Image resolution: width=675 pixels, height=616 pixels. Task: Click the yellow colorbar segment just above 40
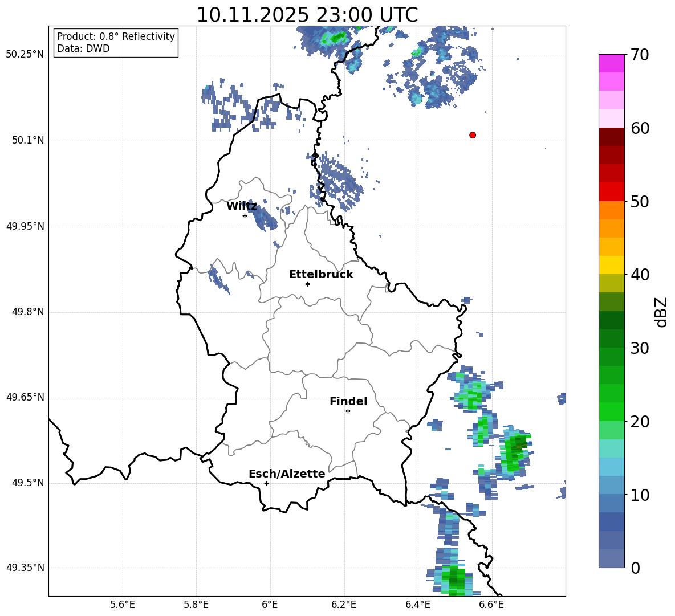(x=612, y=266)
